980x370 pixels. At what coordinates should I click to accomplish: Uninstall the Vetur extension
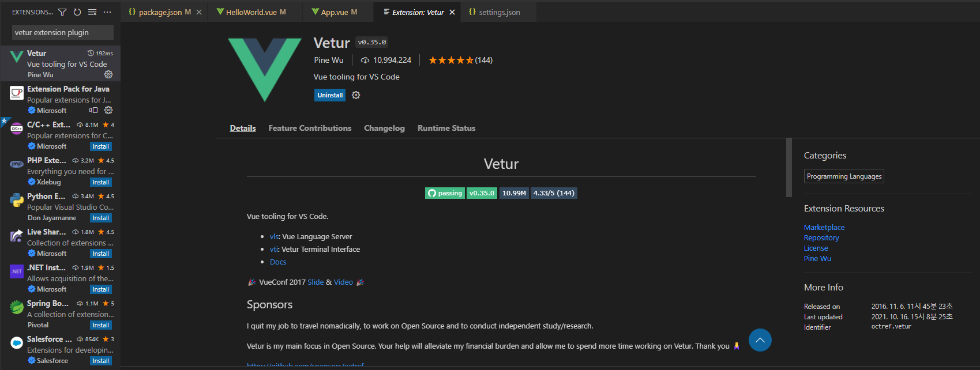click(x=330, y=95)
